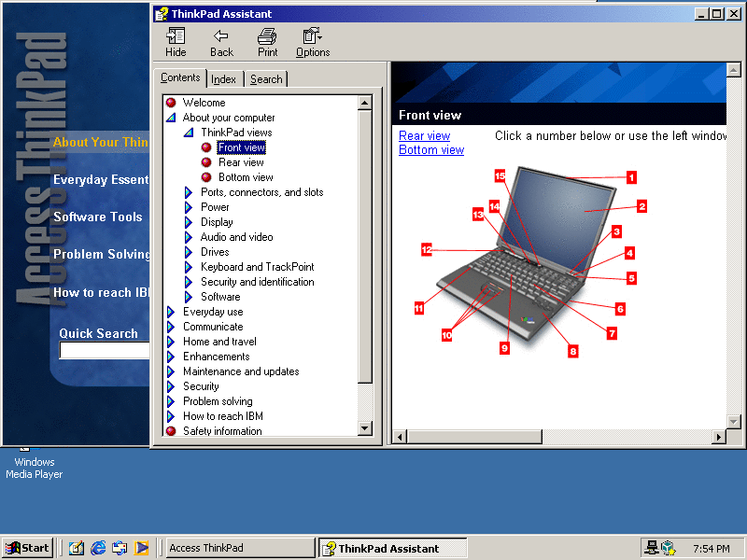Open Safety information topic icon
This screenshot has width=747, height=560.
point(170,430)
